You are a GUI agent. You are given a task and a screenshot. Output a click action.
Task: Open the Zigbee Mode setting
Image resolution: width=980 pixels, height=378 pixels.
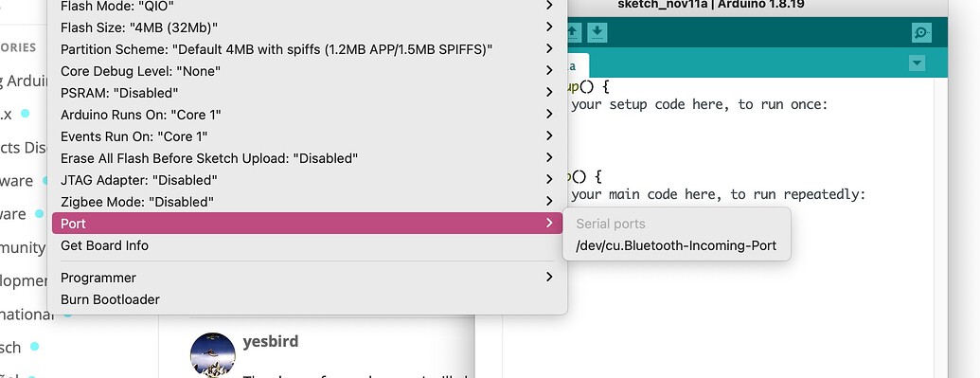coord(307,202)
